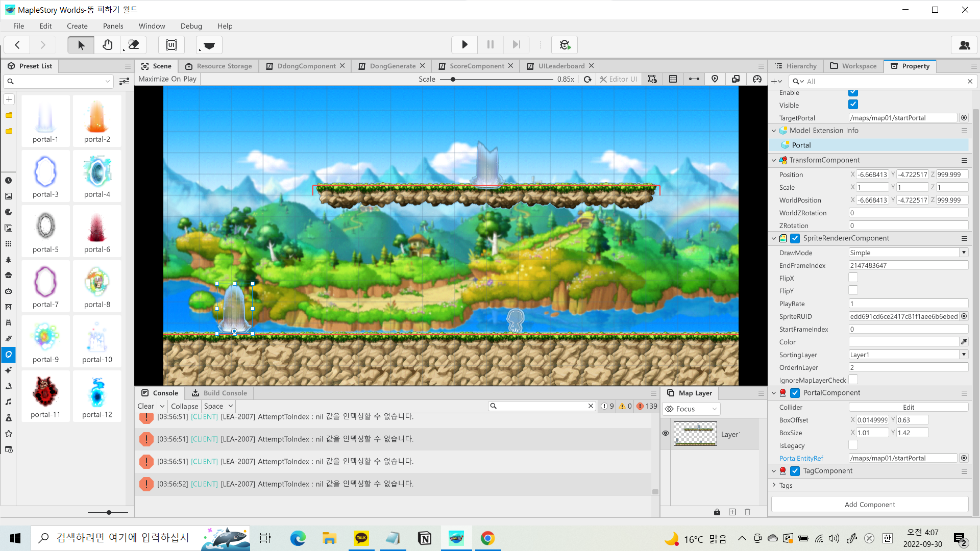Toggle the IsLegacy checkbox
This screenshot has height=551, width=980.
pos(853,445)
